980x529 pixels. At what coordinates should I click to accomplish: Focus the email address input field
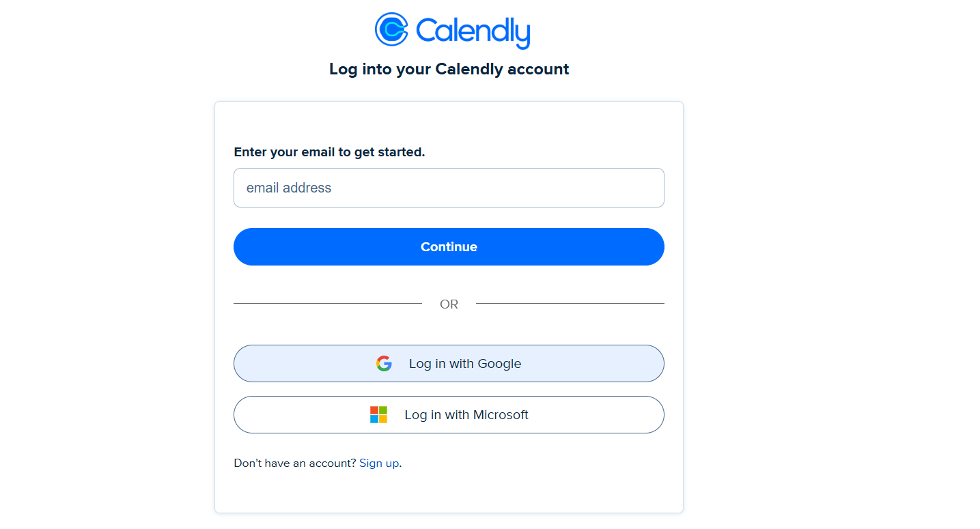(449, 188)
